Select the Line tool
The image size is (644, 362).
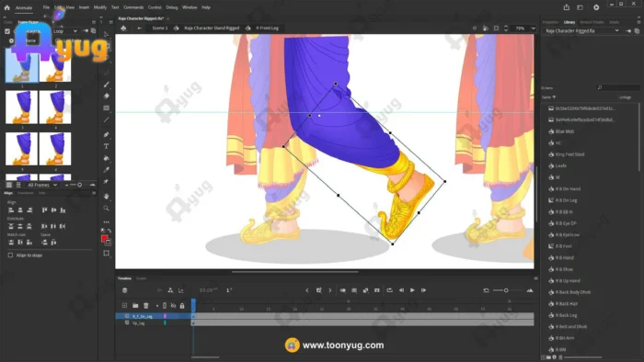pyautogui.click(x=107, y=119)
